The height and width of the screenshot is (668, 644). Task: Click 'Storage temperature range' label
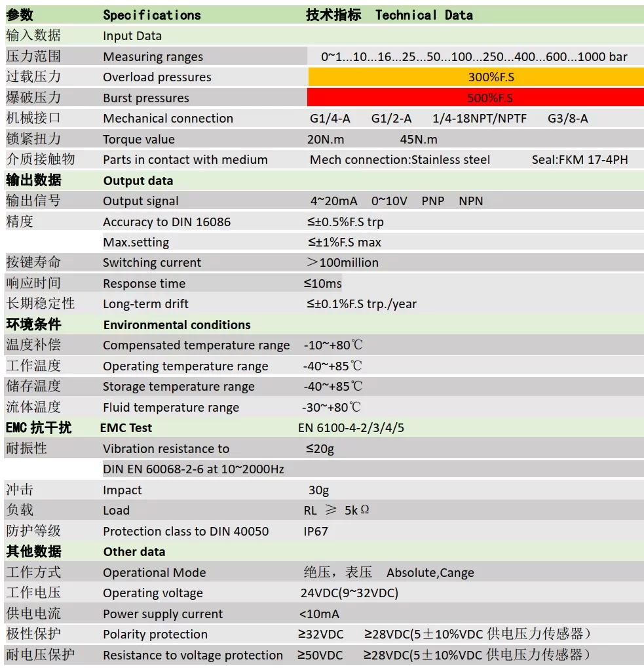(179, 387)
